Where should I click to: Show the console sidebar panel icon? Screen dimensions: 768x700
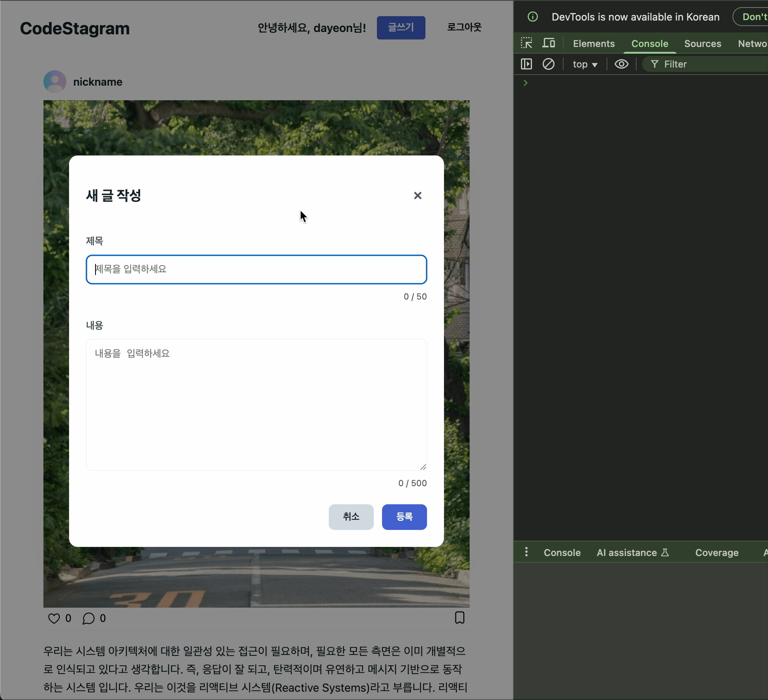526,64
